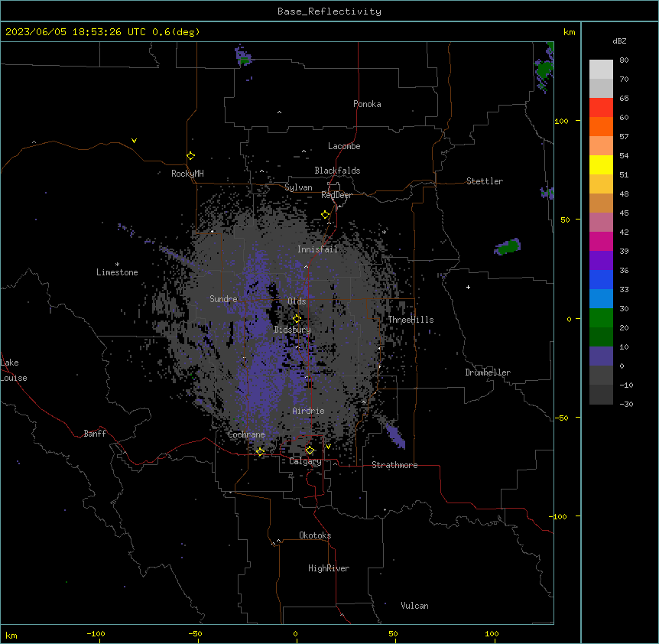Click the asterisk marker above Limestone label

tap(117, 265)
